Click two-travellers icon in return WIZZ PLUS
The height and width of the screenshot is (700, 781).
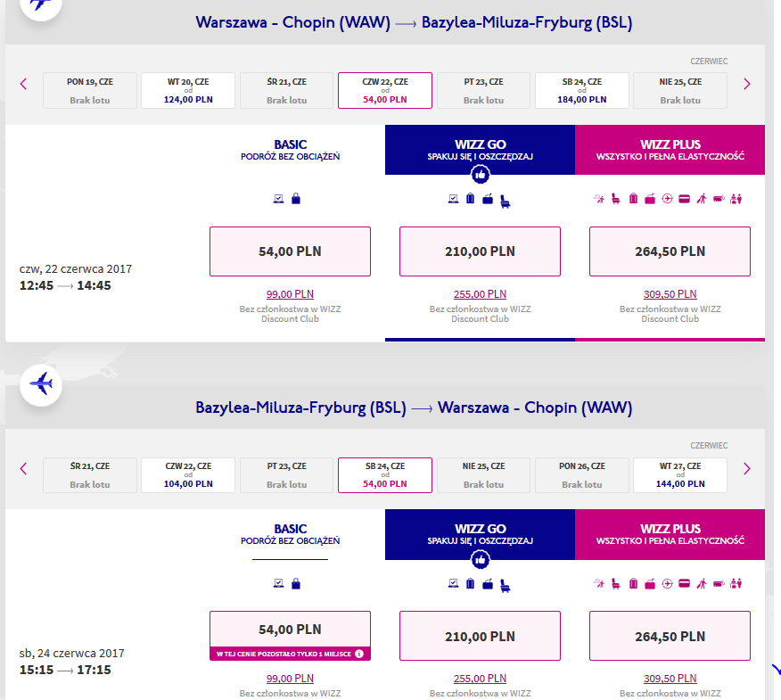pos(736,583)
